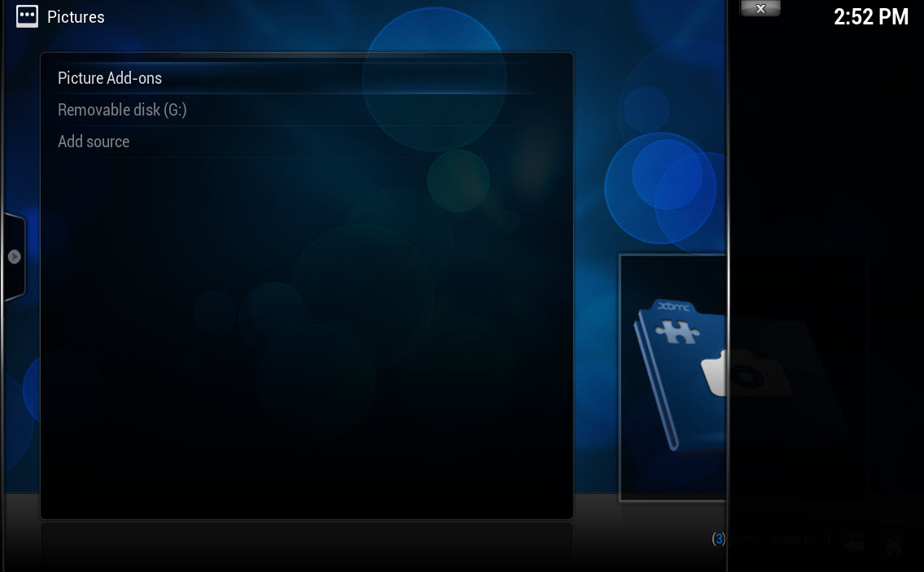Click the dark overlay panel below the clock
924x572 pixels.
click(x=826, y=146)
